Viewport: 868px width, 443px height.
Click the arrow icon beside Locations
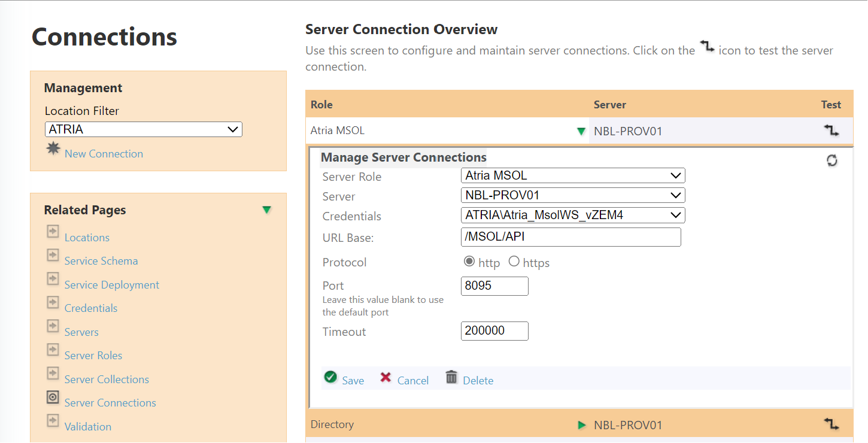pyautogui.click(x=53, y=232)
